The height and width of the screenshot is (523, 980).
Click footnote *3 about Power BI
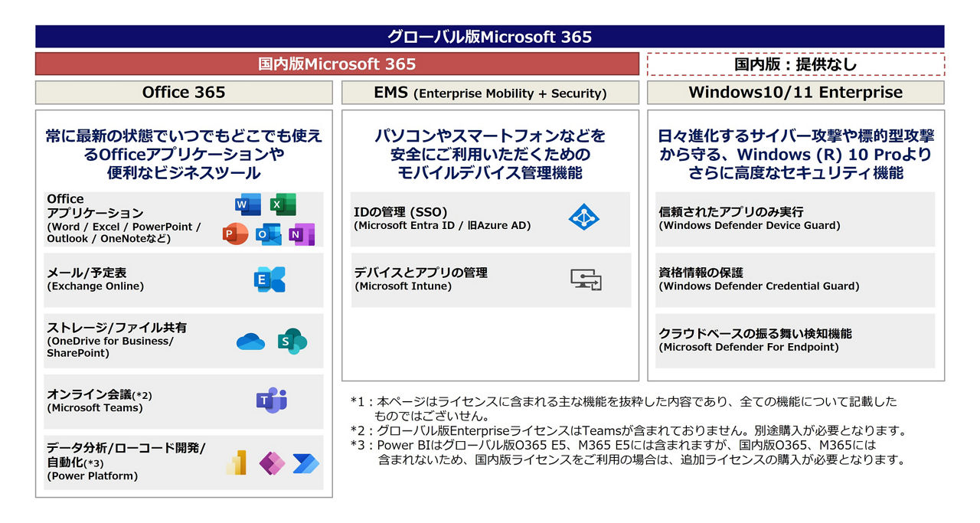point(628,453)
